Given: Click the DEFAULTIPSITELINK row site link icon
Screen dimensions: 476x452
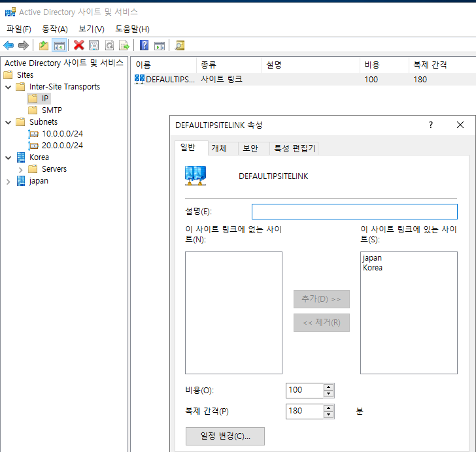Looking at the screenshot, I should pos(139,79).
